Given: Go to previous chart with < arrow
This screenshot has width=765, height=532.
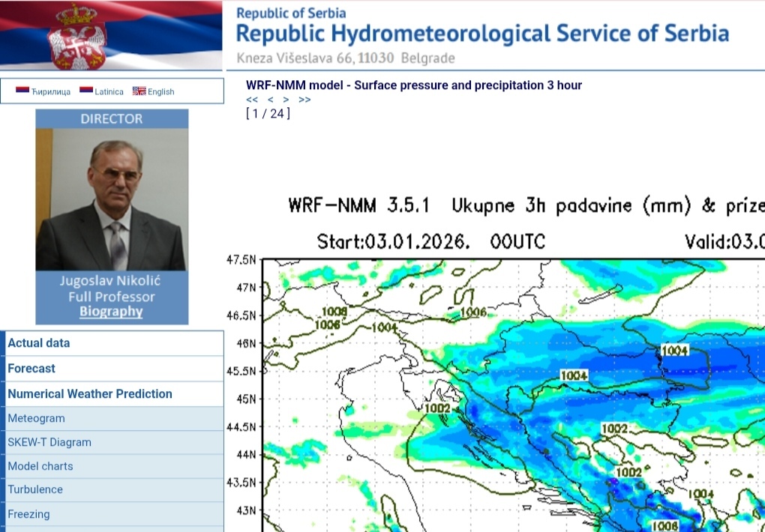Looking at the screenshot, I should pos(270,100).
